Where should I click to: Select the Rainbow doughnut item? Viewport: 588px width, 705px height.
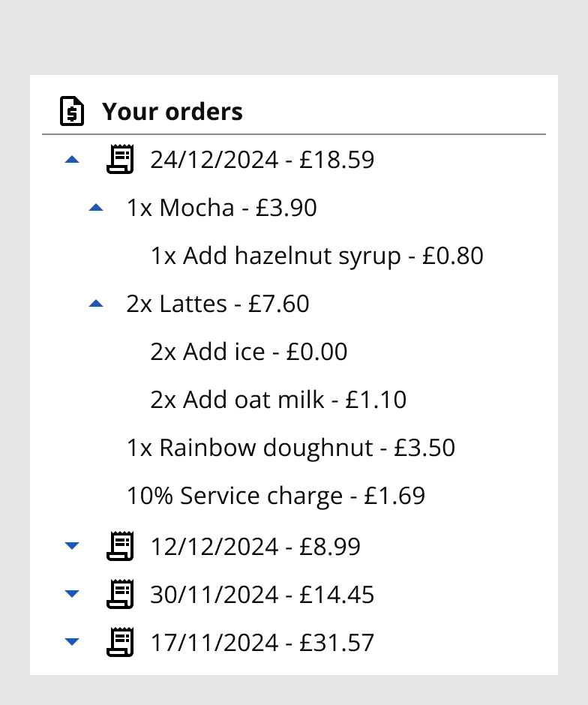[x=290, y=448]
